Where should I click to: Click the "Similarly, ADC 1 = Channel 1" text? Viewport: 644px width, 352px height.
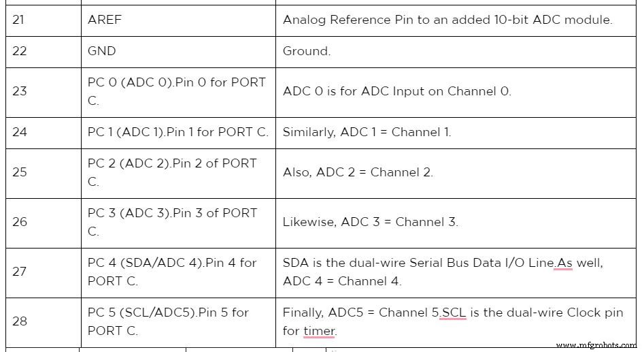pos(367,132)
